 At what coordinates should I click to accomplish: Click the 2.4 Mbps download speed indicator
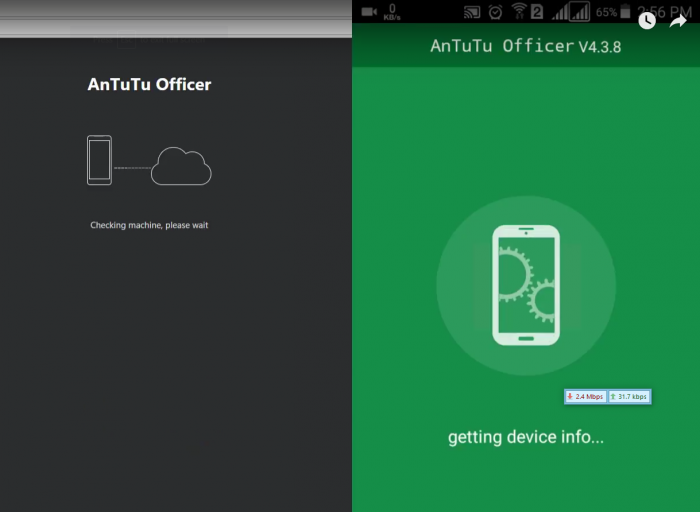click(586, 396)
